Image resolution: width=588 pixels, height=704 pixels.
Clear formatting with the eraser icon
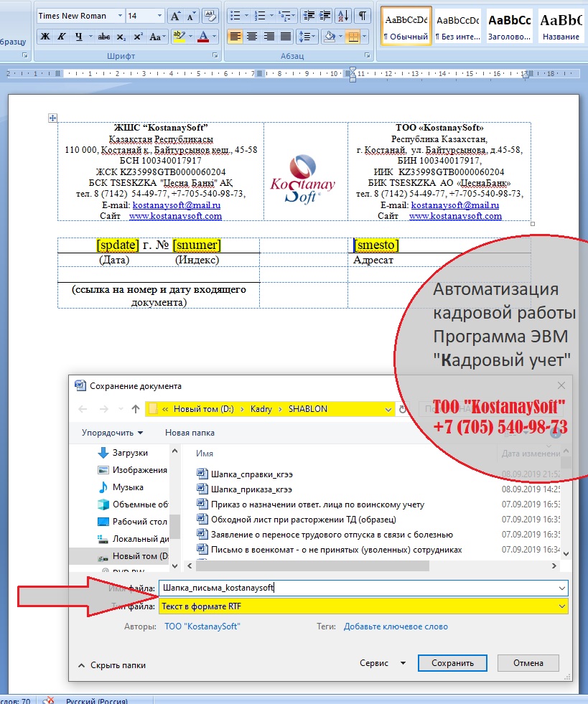click(x=210, y=17)
